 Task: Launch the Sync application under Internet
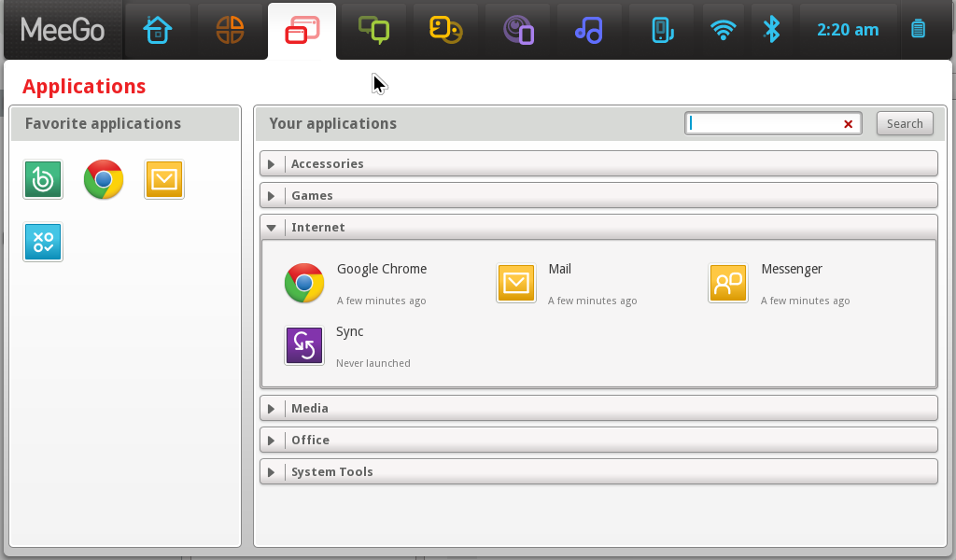[x=304, y=345]
